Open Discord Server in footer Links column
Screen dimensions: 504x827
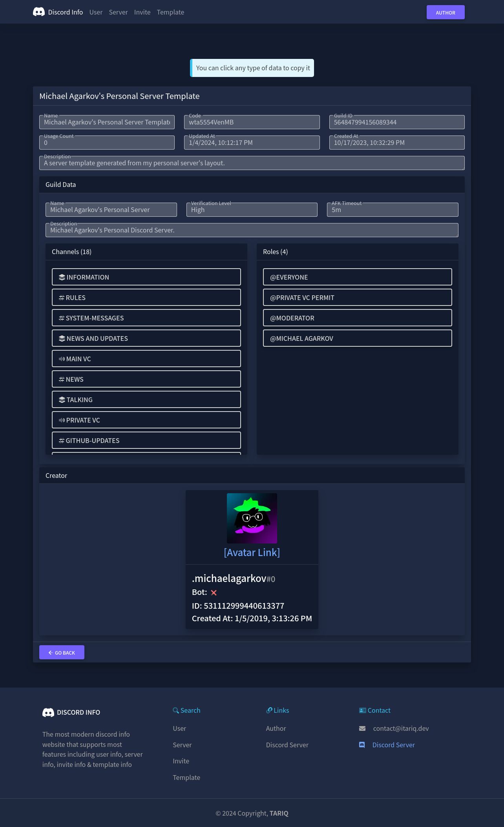(287, 745)
